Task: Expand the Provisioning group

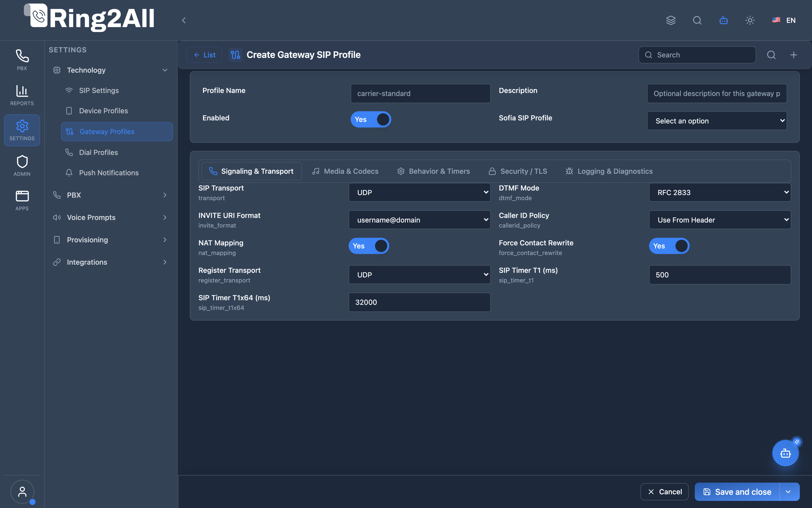Action: coord(110,240)
